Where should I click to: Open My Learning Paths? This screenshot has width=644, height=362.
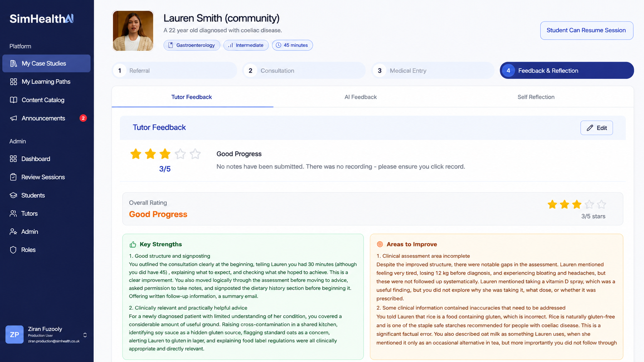[47, 82]
